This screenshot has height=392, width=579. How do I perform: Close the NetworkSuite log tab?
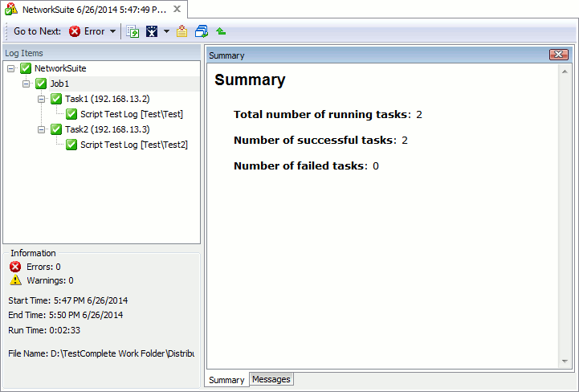(x=177, y=9)
